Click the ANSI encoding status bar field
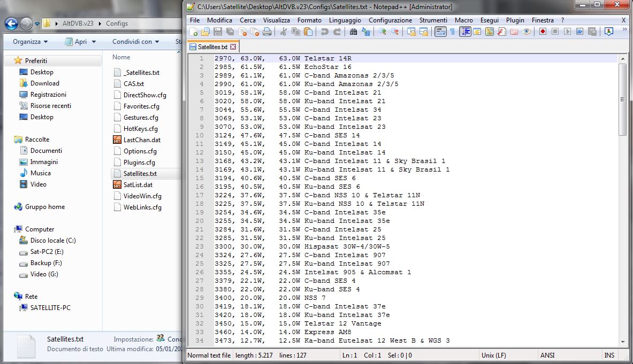This screenshot has height=364, width=633. tap(547, 355)
